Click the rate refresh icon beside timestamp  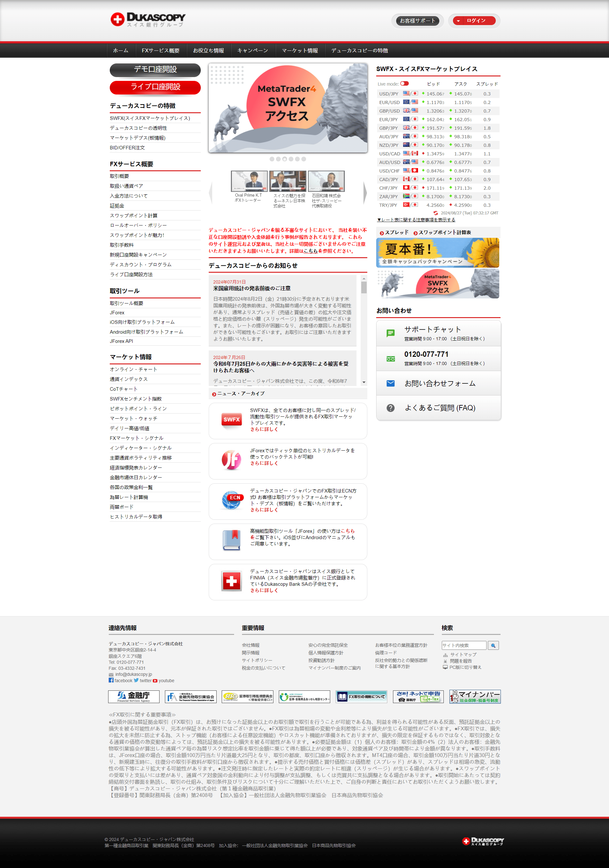tap(435, 213)
